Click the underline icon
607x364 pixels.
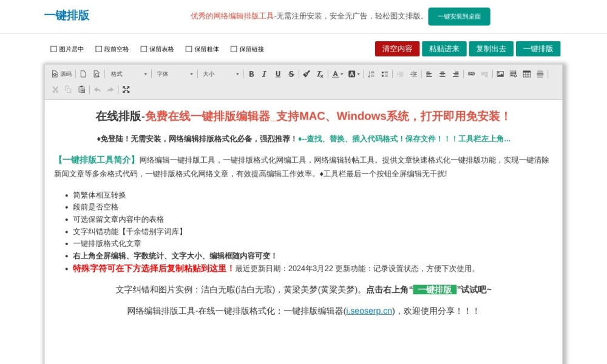click(x=277, y=74)
